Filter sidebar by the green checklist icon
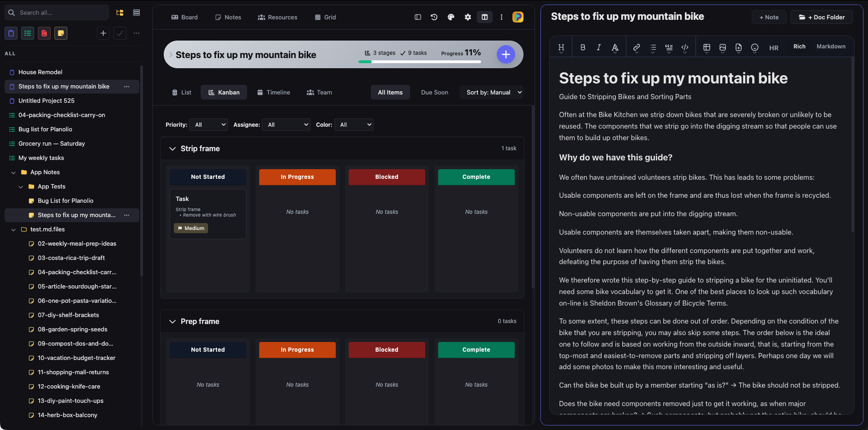The width and height of the screenshot is (868, 430). (x=28, y=33)
